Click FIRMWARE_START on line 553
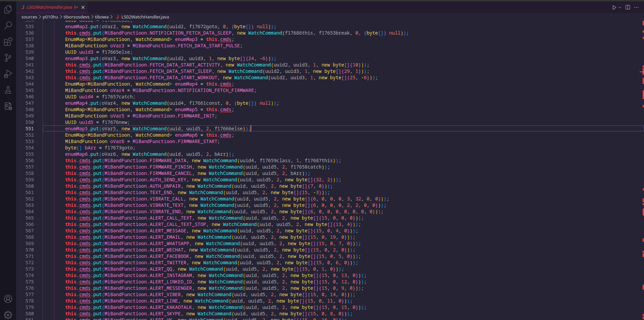 [x=198, y=141]
